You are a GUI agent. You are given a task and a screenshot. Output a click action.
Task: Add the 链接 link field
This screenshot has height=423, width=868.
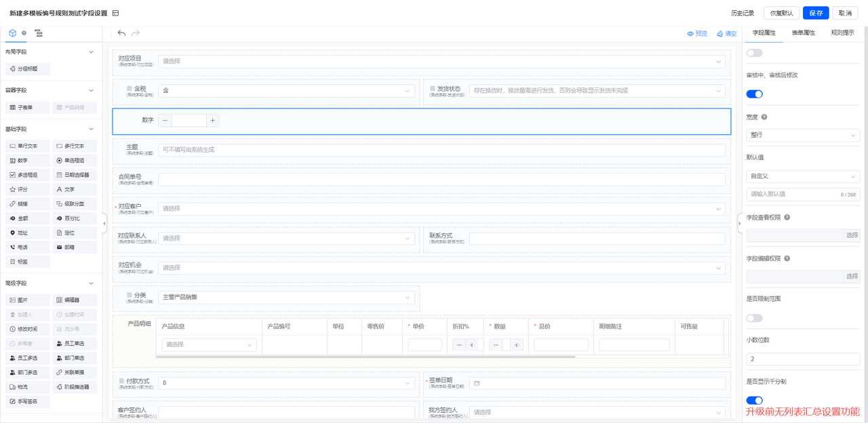(x=27, y=204)
